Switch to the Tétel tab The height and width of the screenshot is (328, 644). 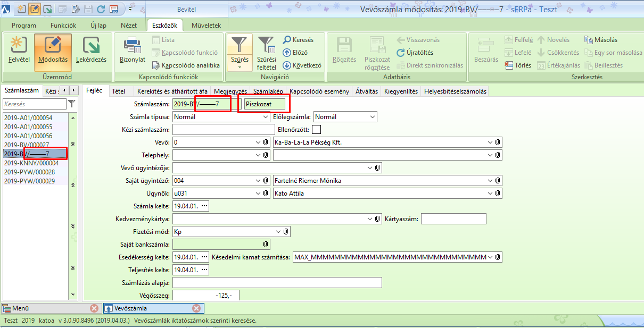[x=118, y=91]
